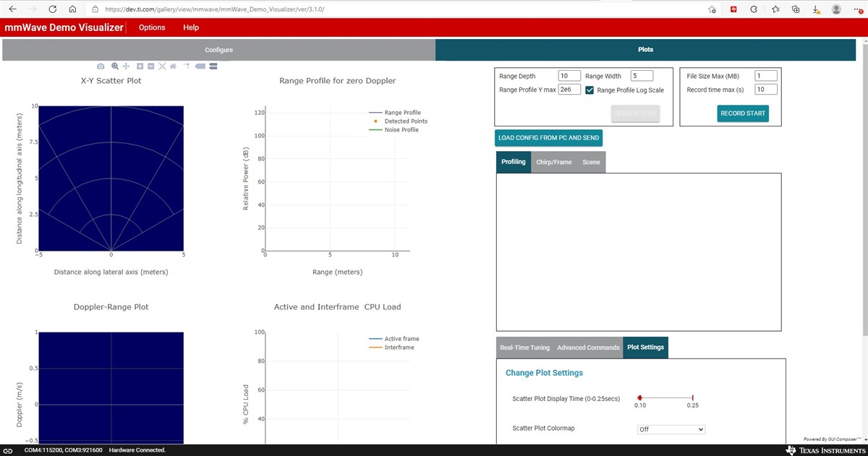The width and height of the screenshot is (868, 456).
Task: Open browser extensions puzzle icon
Action: pyautogui.click(x=754, y=9)
